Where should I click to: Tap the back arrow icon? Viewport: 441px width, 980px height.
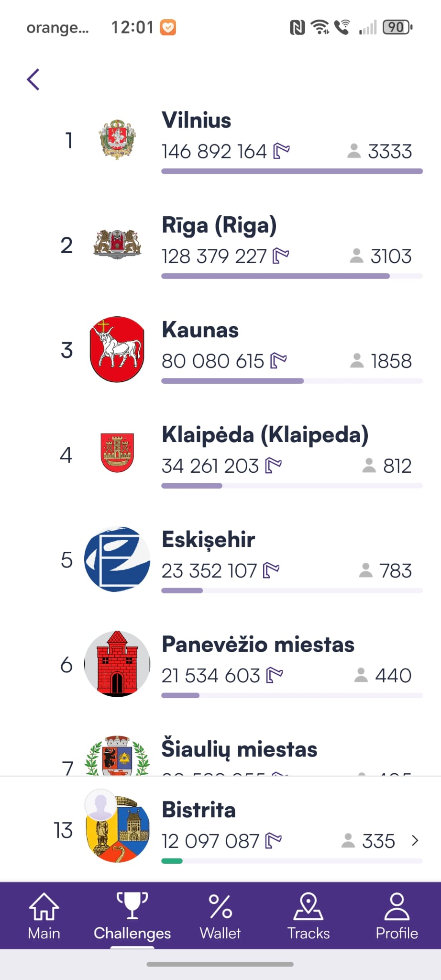(x=33, y=79)
